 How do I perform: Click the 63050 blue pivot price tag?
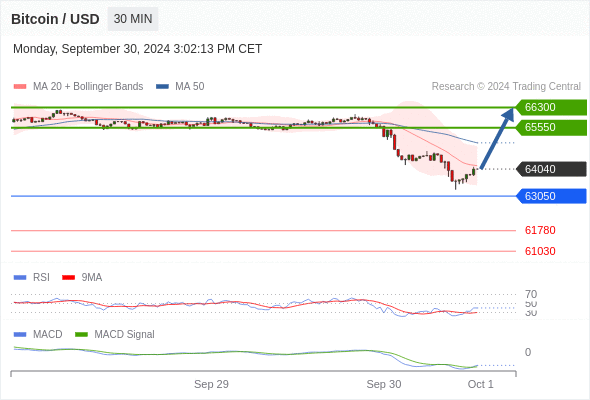[x=551, y=196]
